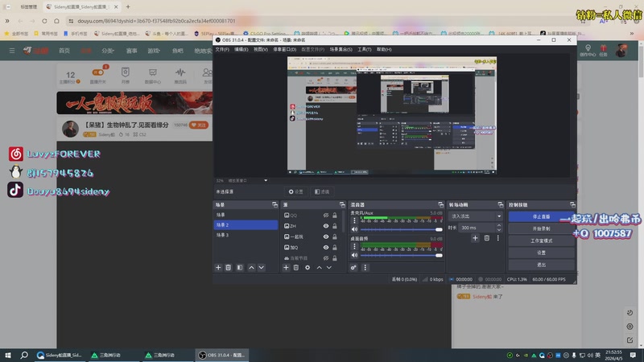The image size is (644, 362).
Task: Mute the 麦克风/Aux speaker icon
Action: point(354,229)
